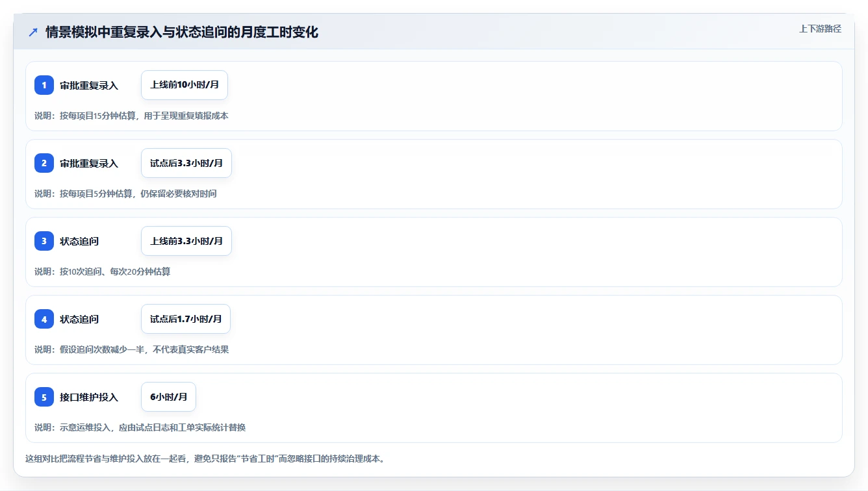
Task: Select the 6小时/月 value chip
Action: pos(168,397)
